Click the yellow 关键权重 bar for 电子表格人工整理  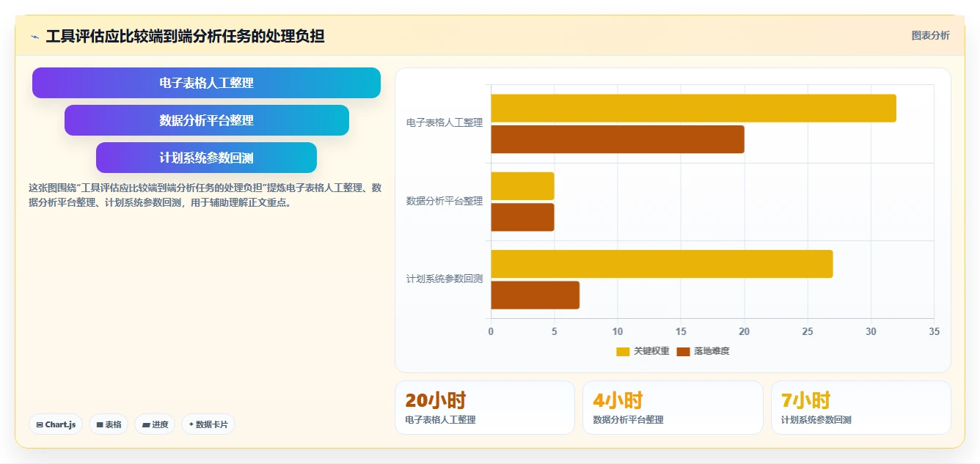pos(693,108)
